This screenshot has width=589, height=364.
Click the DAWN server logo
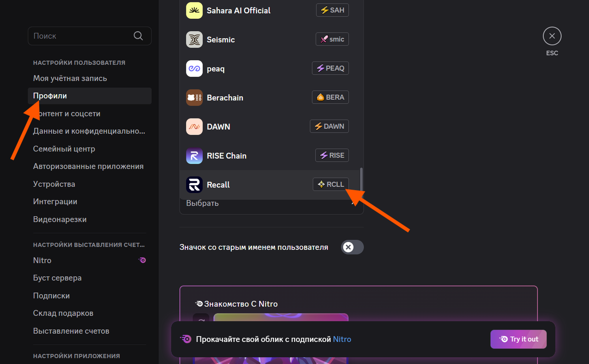pyautogui.click(x=194, y=126)
